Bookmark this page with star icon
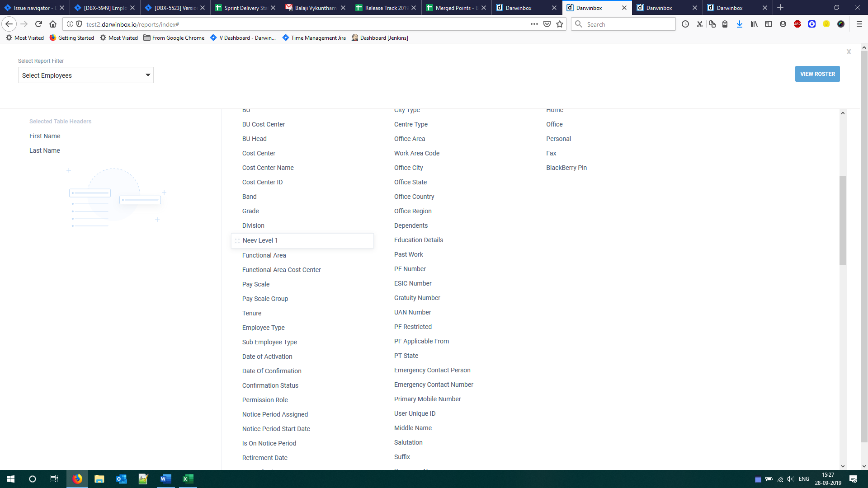Screen dimensions: 868x488 coord(560,24)
